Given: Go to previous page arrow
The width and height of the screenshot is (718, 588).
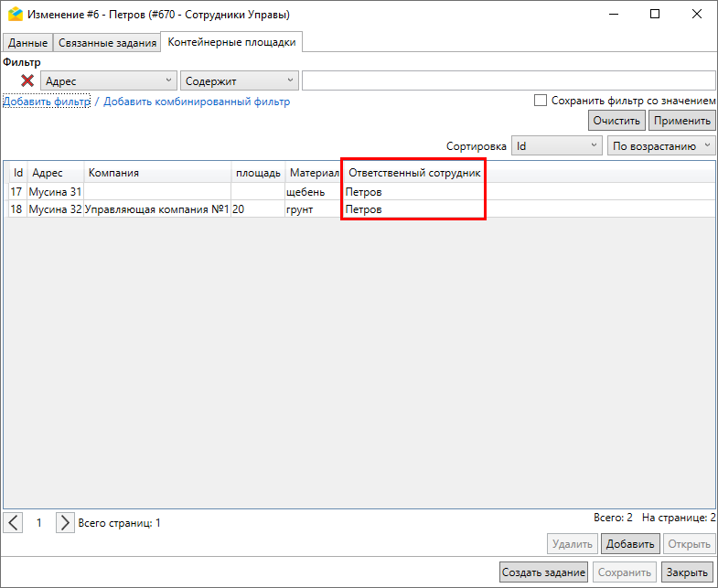Looking at the screenshot, I should pyautogui.click(x=14, y=523).
